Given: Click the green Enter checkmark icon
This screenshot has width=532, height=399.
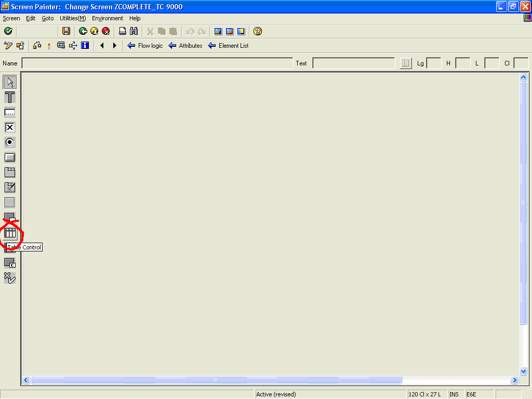Looking at the screenshot, I should (8, 31).
